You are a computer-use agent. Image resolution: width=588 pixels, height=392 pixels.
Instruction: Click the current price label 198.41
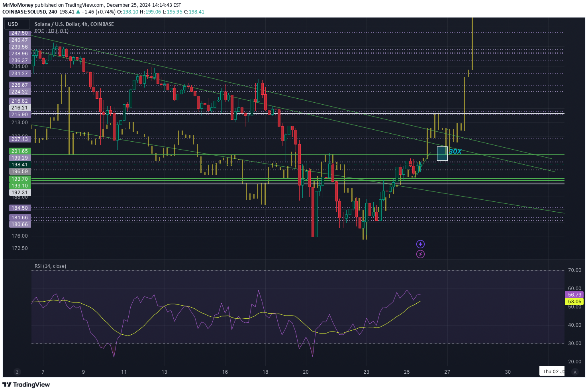click(20, 165)
